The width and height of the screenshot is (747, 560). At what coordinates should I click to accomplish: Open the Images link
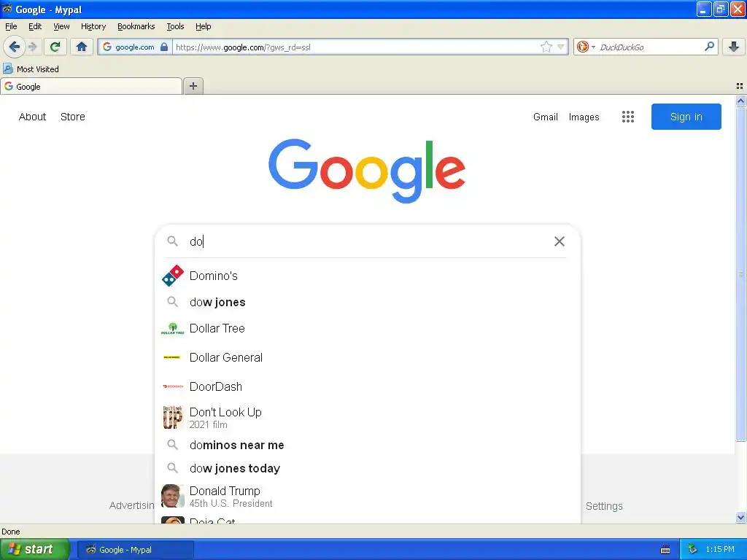coord(584,117)
